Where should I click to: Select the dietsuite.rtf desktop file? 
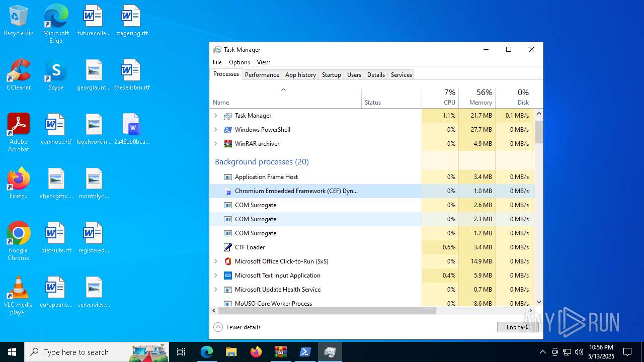[x=56, y=238]
